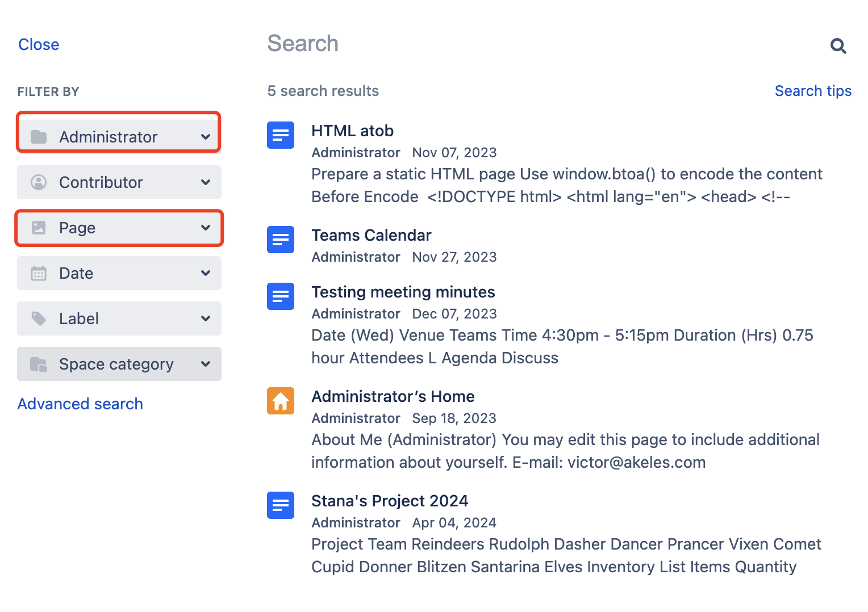Click the orange home icon for Administrator's Home
868x612 pixels.
[x=281, y=401]
